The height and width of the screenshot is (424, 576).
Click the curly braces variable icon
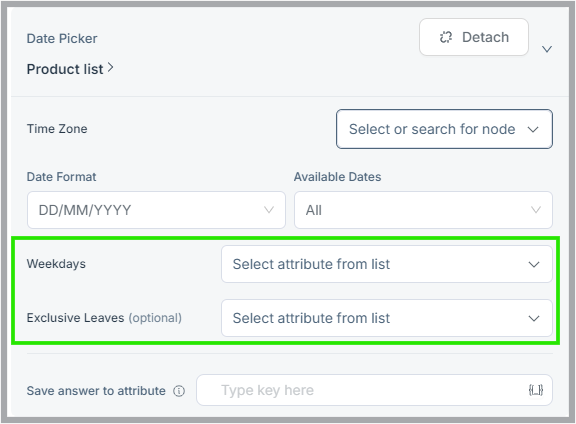[536, 390]
